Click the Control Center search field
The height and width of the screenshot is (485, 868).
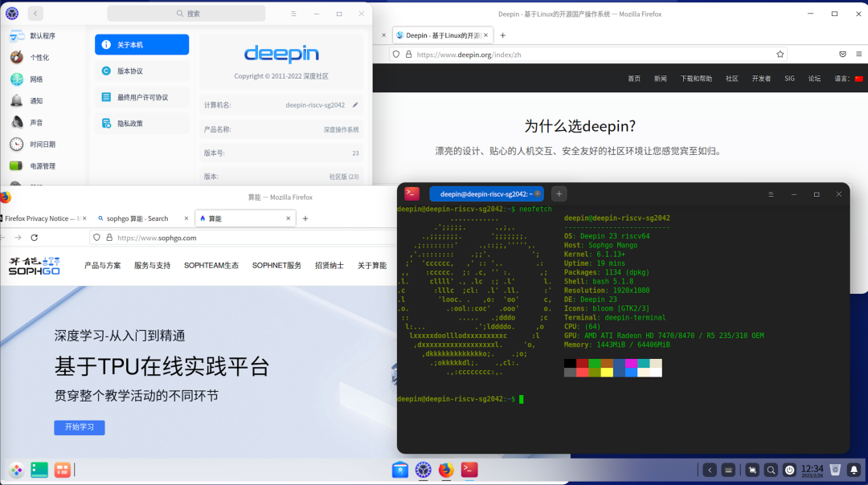click(x=186, y=14)
